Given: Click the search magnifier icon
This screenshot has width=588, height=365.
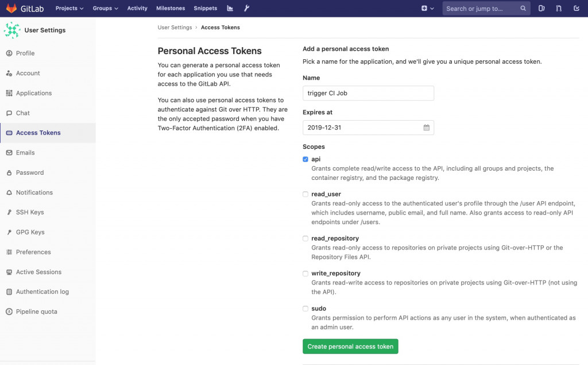Looking at the screenshot, I should tap(523, 9).
